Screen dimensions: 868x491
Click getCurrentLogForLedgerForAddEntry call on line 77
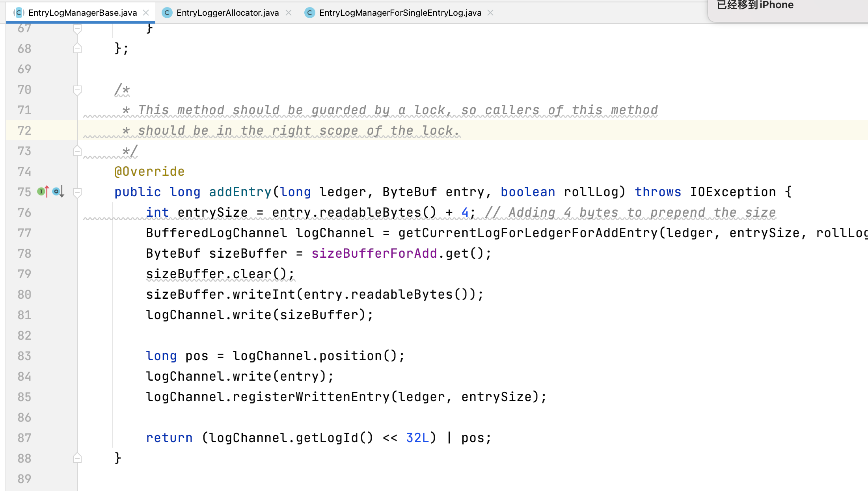click(x=528, y=233)
